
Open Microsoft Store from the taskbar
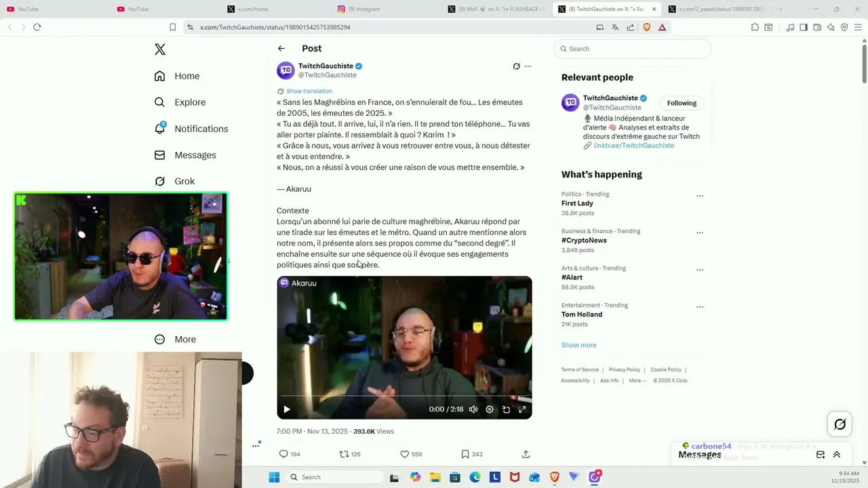pos(454,477)
